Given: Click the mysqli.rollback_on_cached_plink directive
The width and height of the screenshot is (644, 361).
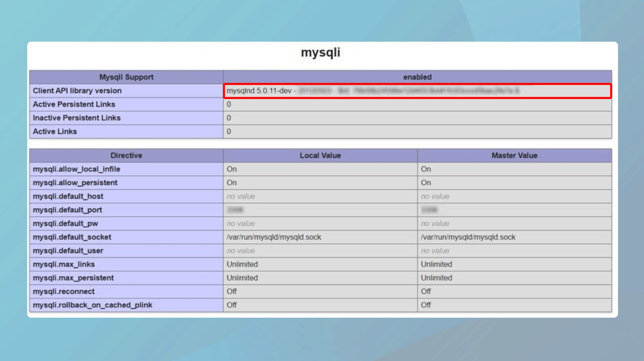Looking at the screenshot, I should (x=92, y=305).
